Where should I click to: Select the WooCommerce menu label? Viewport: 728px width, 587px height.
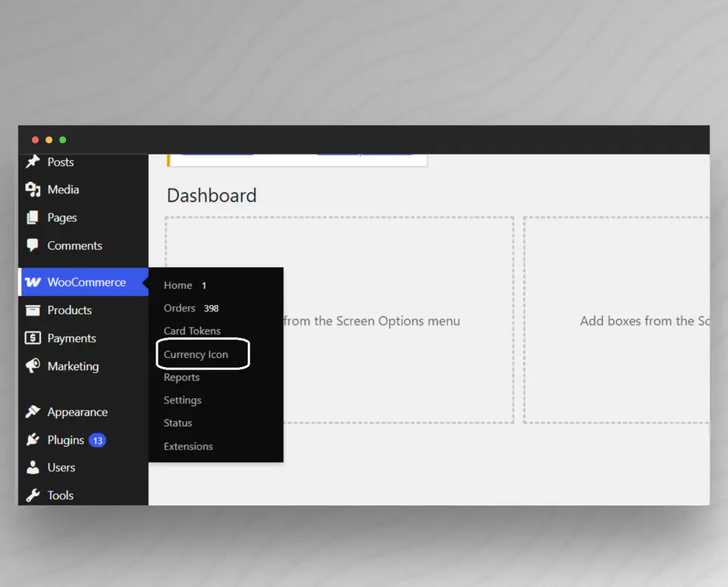(86, 282)
